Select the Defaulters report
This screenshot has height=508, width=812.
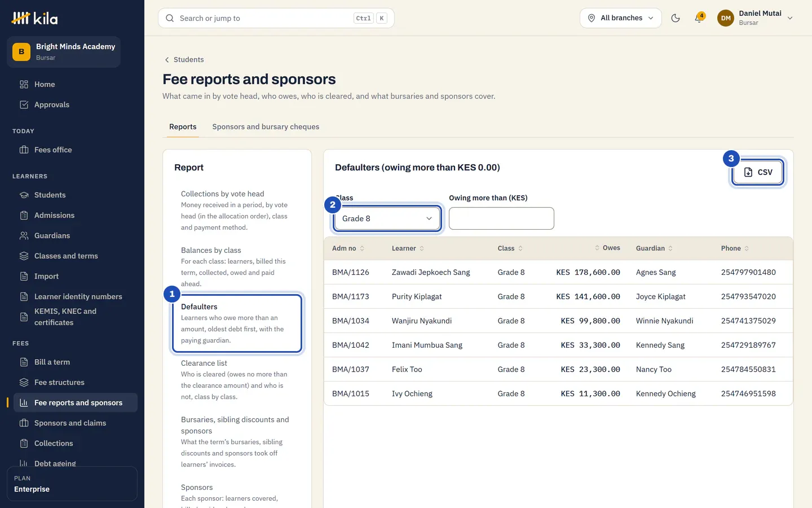coord(237,323)
